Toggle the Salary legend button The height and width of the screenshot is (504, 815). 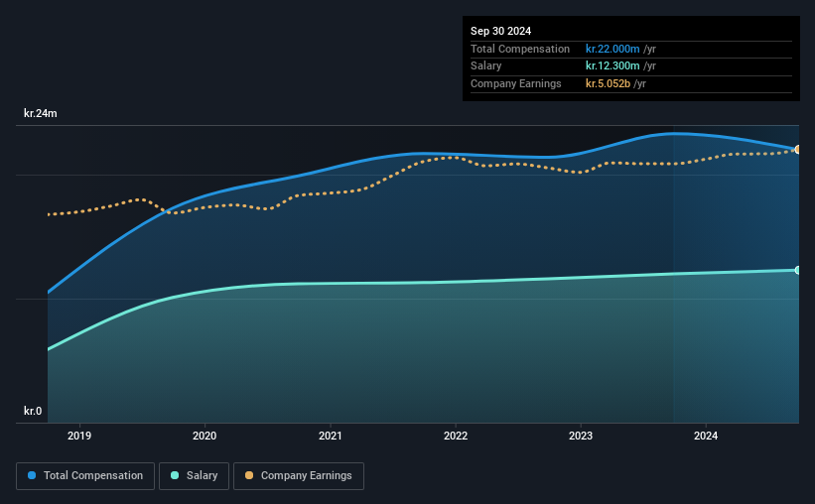point(194,476)
